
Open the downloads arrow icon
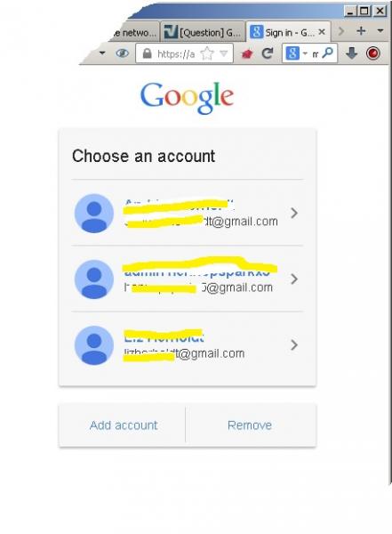point(351,53)
